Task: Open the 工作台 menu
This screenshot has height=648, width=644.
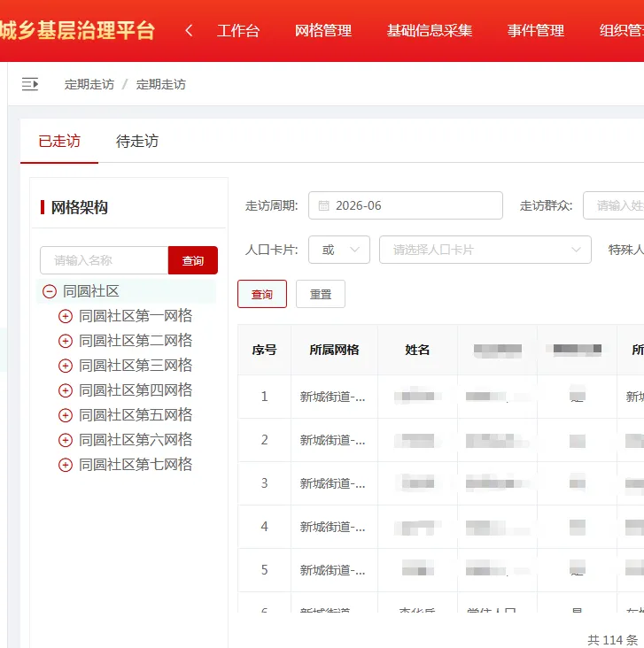Action: coord(238,31)
